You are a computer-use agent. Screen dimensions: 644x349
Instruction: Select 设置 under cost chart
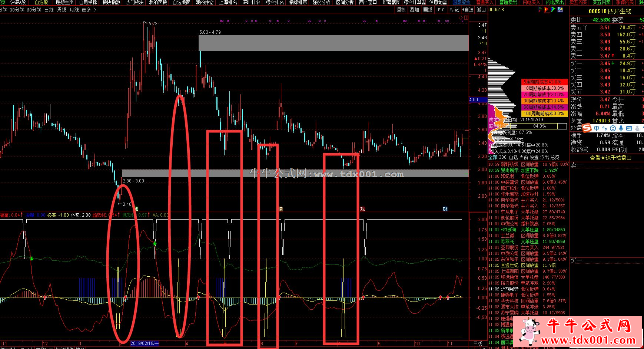(x=534, y=157)
